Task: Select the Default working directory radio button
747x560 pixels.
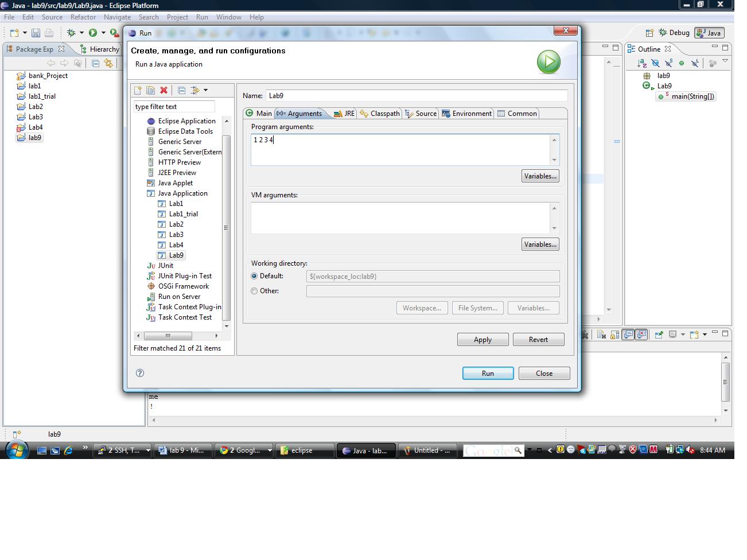Action: click(254, 276)
